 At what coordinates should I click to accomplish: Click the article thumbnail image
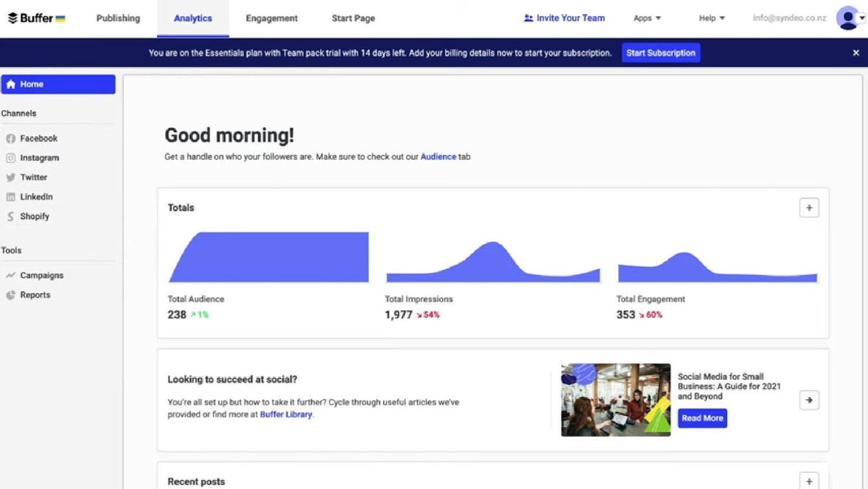[x=615, y=400]
